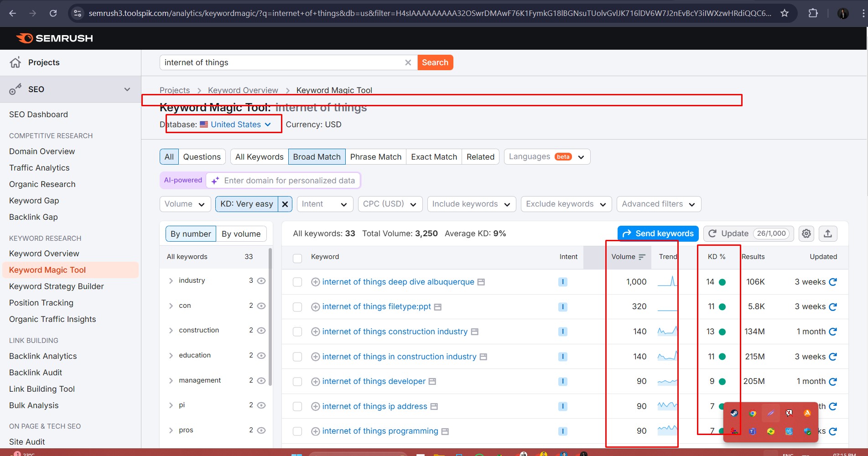868x456 pixels.
Task: Tick the select-all Keyword header checkbox
Action: (297, 259)
